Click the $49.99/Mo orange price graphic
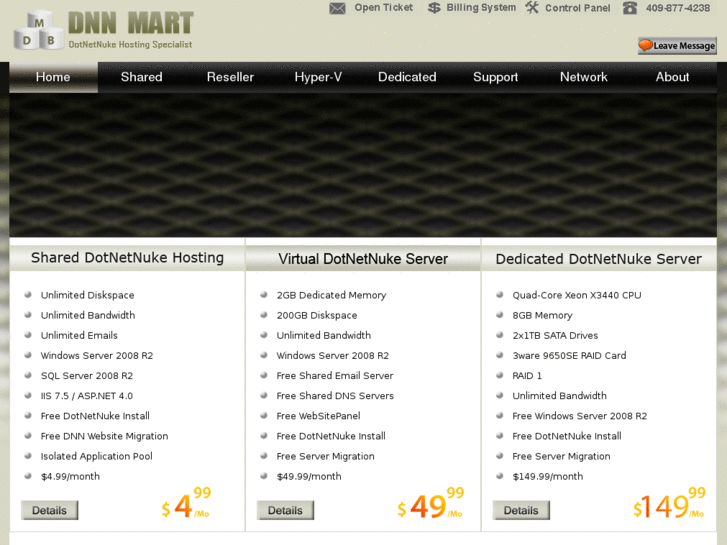 tap(430, 503)
